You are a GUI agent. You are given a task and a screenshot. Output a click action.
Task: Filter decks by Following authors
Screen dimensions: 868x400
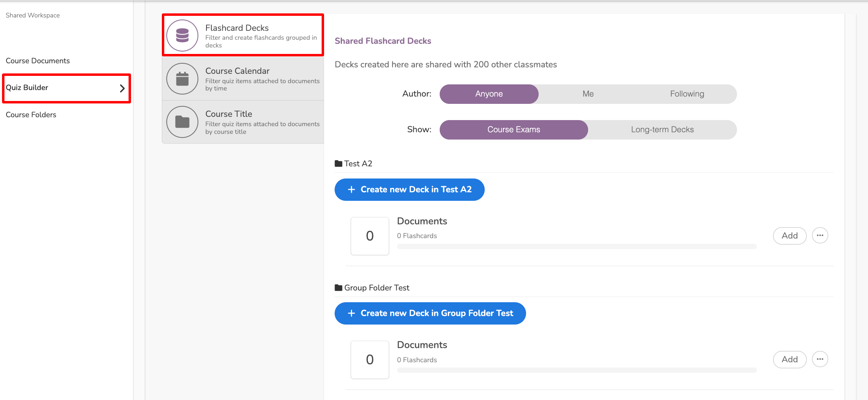687,94
